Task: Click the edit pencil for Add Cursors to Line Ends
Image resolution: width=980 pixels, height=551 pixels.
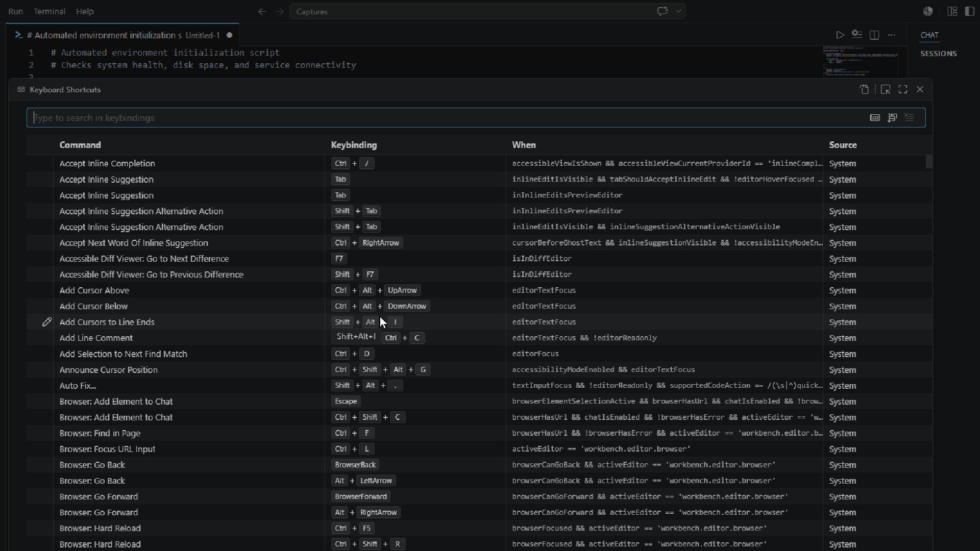Action: click(x=46, y=322)
